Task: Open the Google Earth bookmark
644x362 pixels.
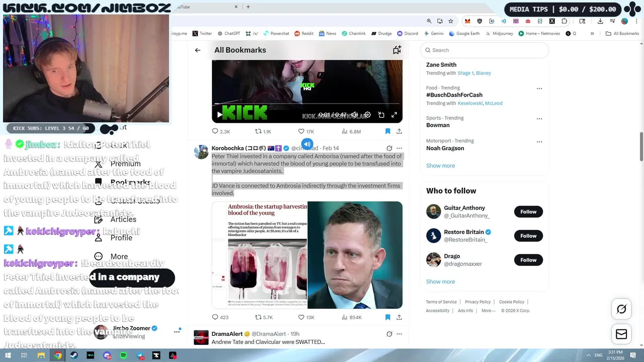Action: 464,34
